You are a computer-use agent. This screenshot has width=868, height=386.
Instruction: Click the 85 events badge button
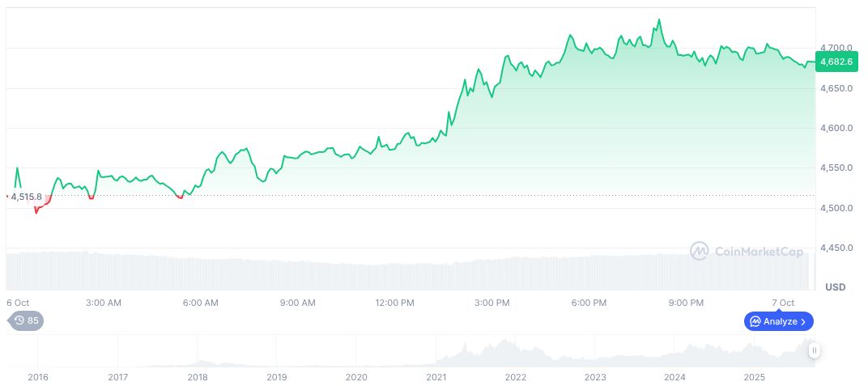pyautogui.click(x=27, y=320)
